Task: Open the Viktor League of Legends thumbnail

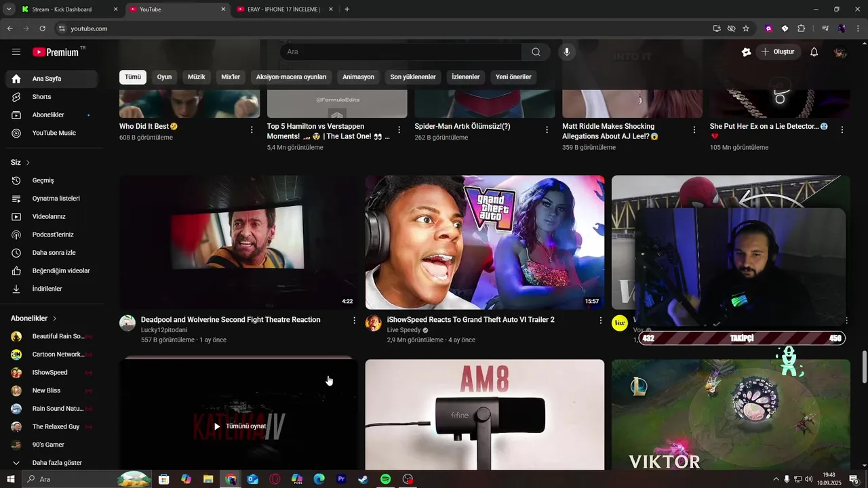Action: pyautogui.click(x=731, y=415)
